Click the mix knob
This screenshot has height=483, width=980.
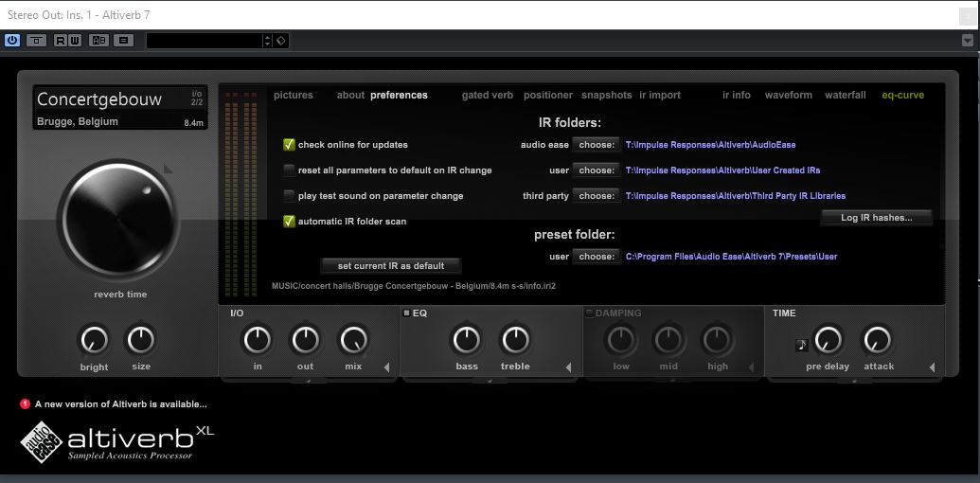[x=353, y=340]
